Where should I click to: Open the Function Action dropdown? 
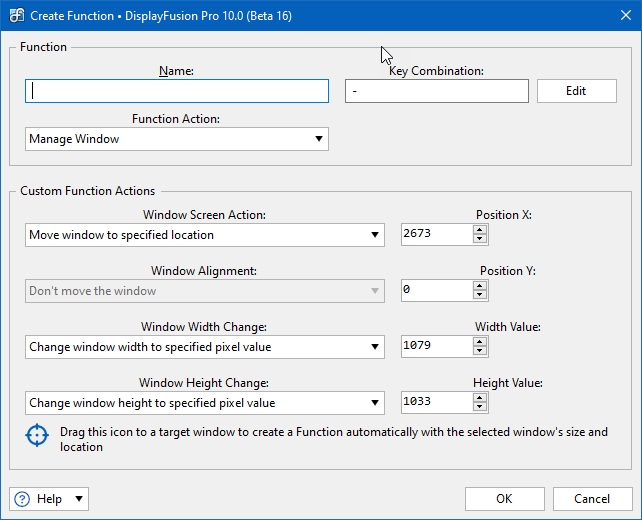click(x=177, y=139)
